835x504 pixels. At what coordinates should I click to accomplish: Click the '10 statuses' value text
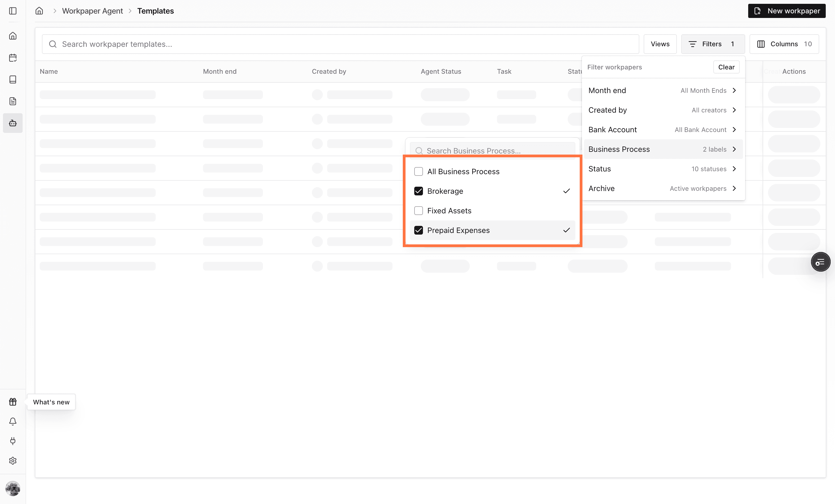click(709, 169)
